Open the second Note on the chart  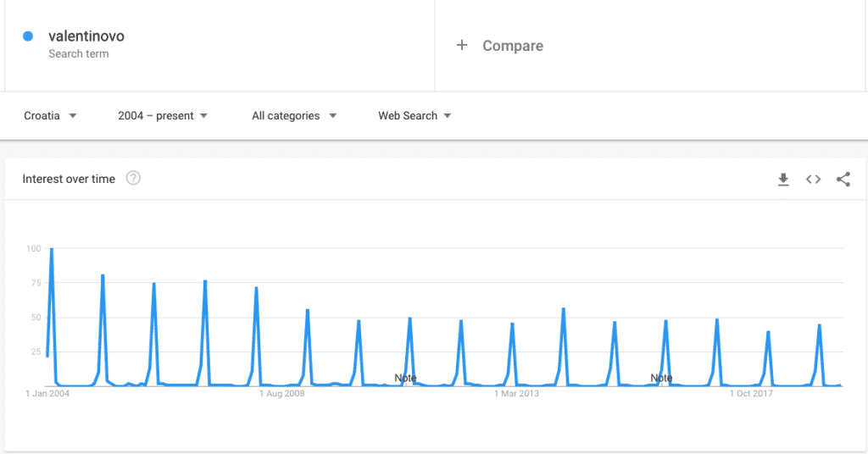pos(661,378)
